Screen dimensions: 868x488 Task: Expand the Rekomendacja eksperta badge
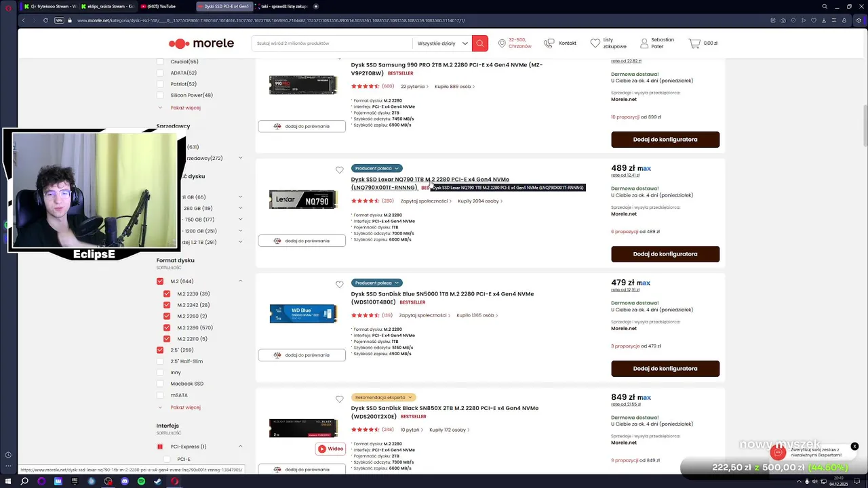pos(384,397)
